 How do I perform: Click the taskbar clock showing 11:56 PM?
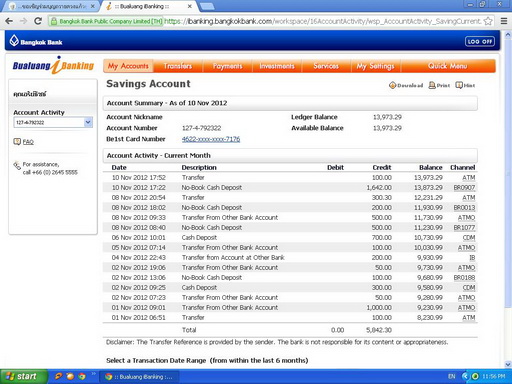pyautogui.click(x=494, y=377)
